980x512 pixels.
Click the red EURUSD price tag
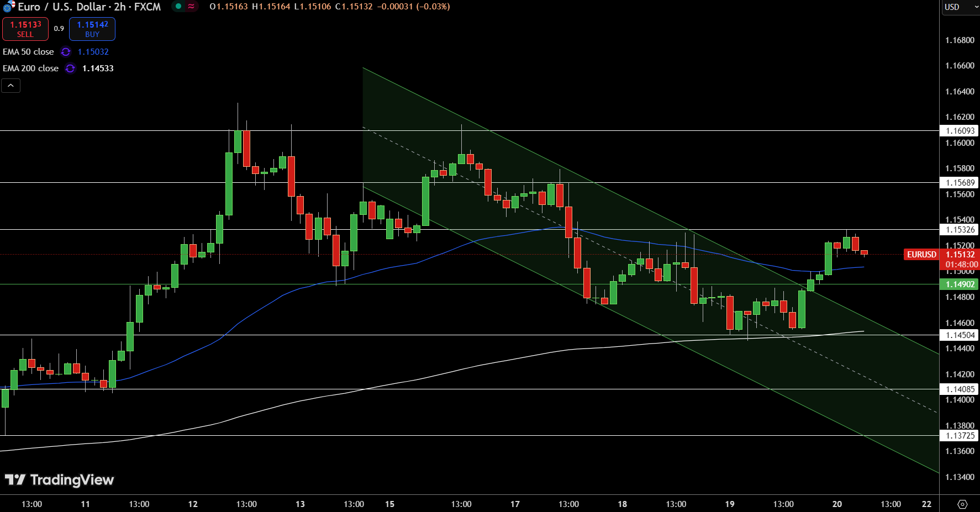[x=921, y=255]
